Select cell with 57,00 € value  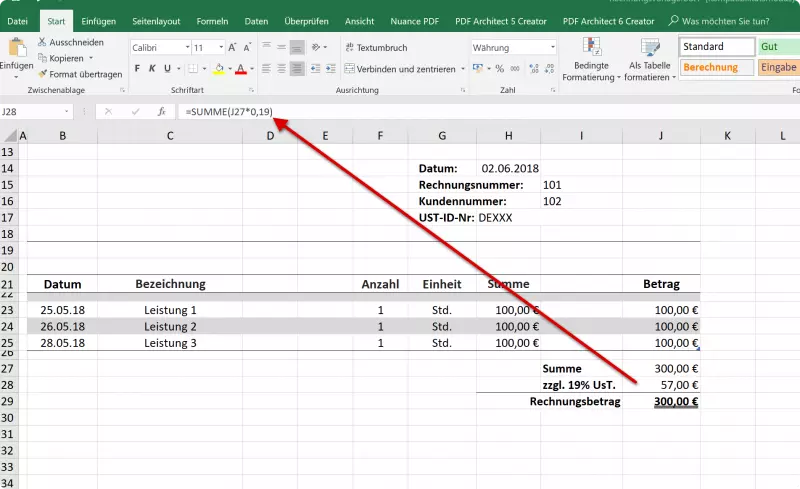[x=661, y=385]
